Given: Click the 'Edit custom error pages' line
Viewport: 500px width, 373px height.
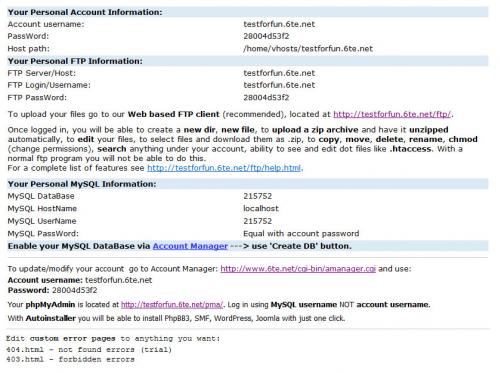Looking at the screenshot, I should (113, 339).
